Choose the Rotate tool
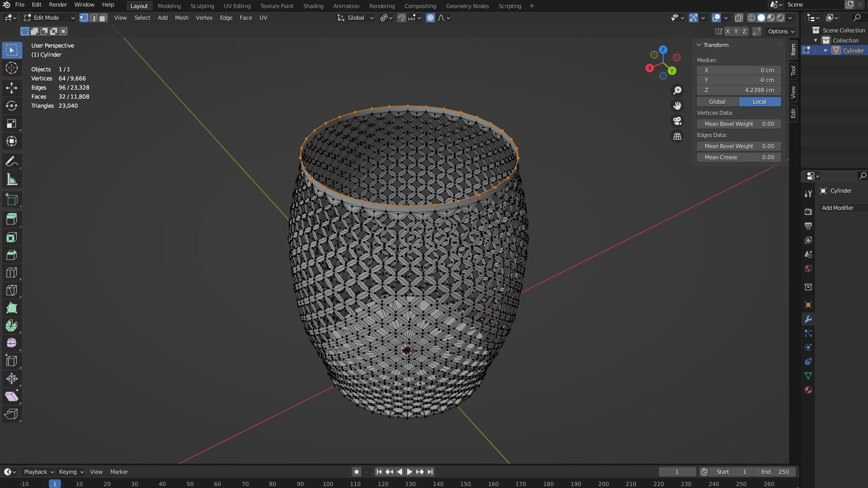868x488 pixels. pos(12,106)
